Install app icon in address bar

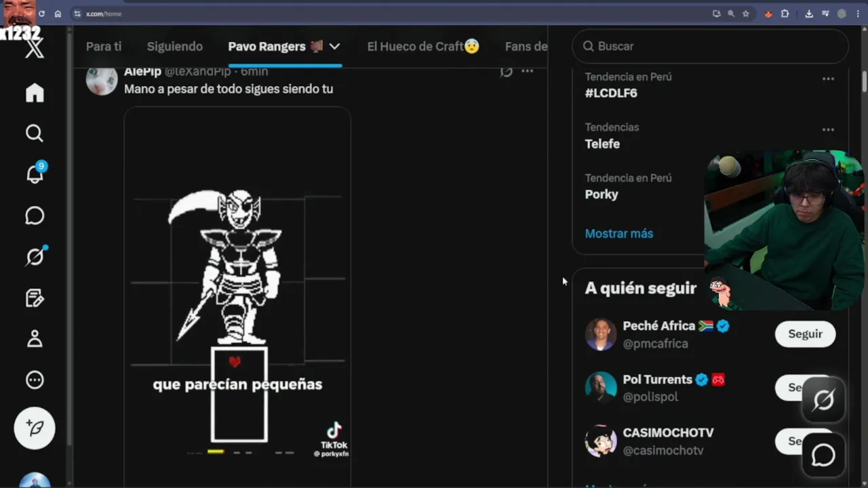(x=716, y=14)
